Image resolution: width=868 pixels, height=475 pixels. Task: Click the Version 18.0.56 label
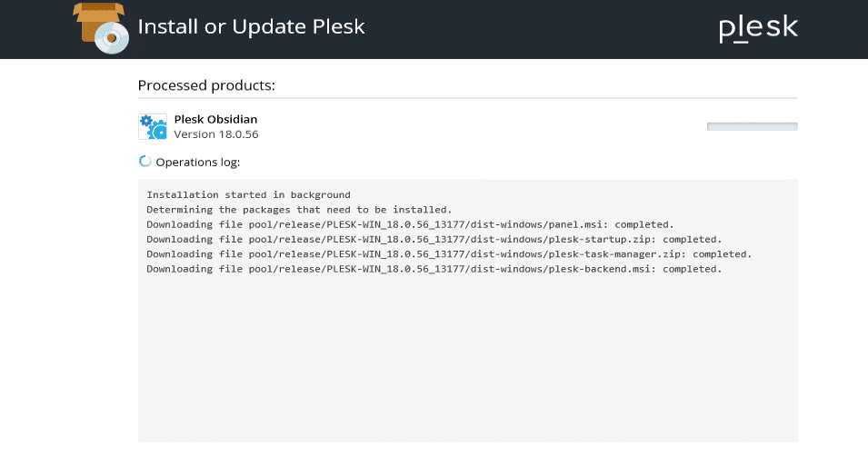(215, 134)
